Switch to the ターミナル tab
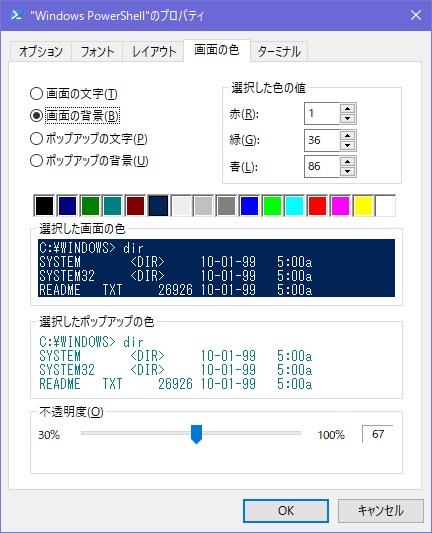 tap(279, 52)
